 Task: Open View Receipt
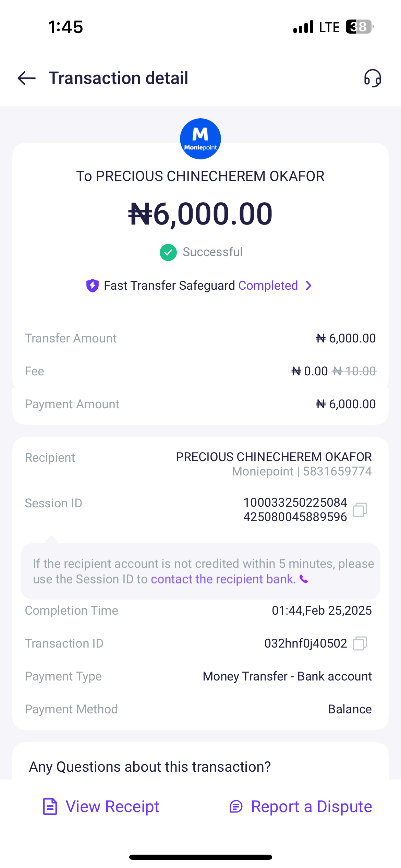(112, 807)
